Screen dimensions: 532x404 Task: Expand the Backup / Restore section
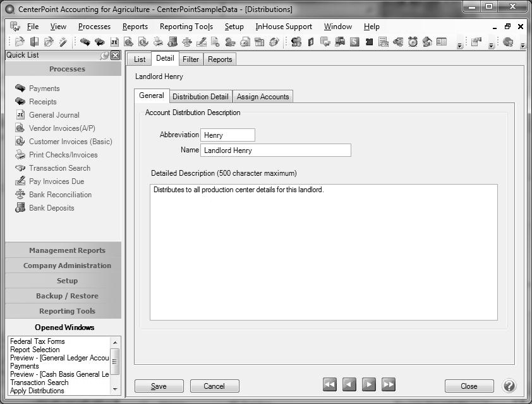click(63, 296)
